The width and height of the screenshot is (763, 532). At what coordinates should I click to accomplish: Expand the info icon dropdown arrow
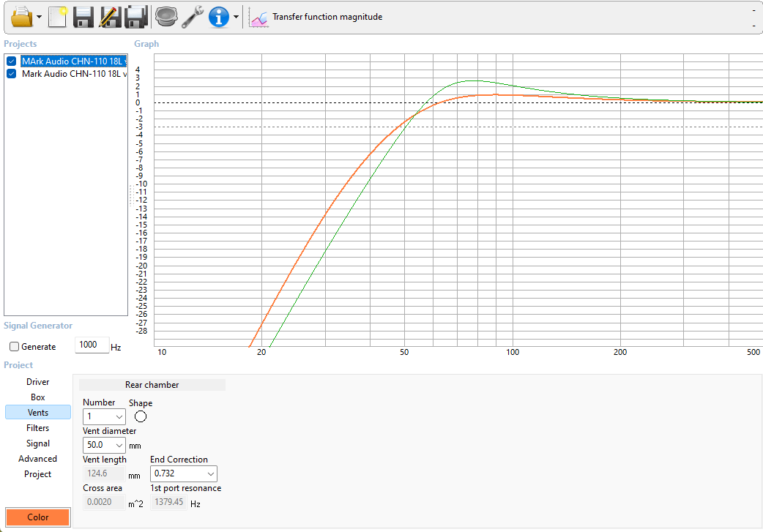click(x=236, y=17)
